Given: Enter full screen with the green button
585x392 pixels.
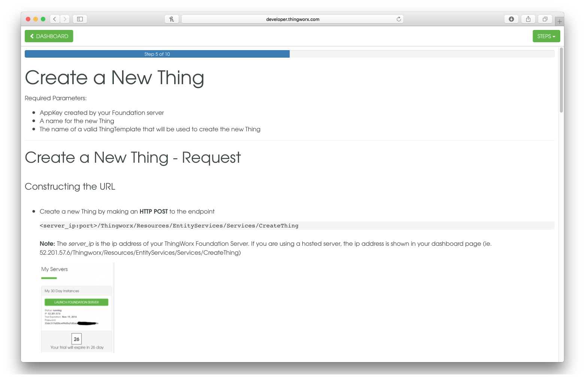Looking at the screenshot, I should pyautogui.click(x=43, y=19).
